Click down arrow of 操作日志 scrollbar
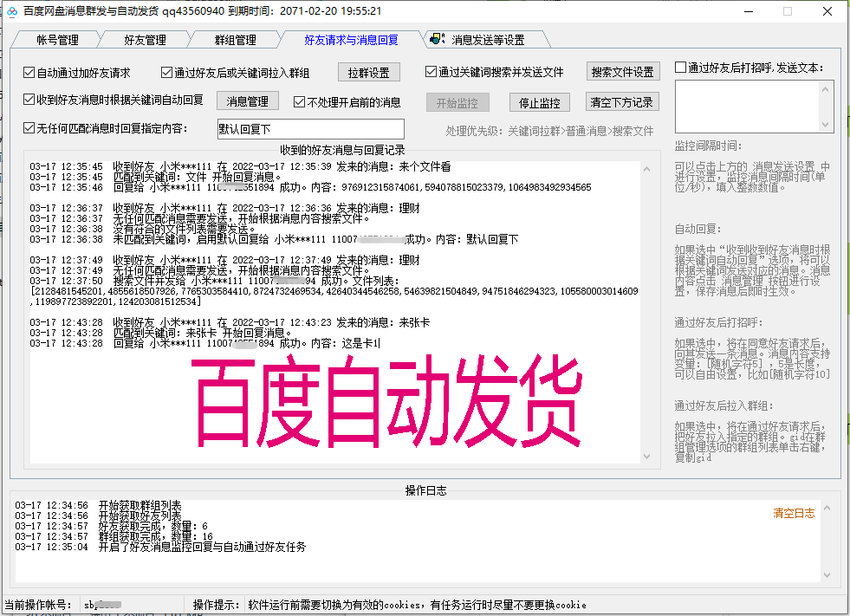850x616 pixels. 827,574
